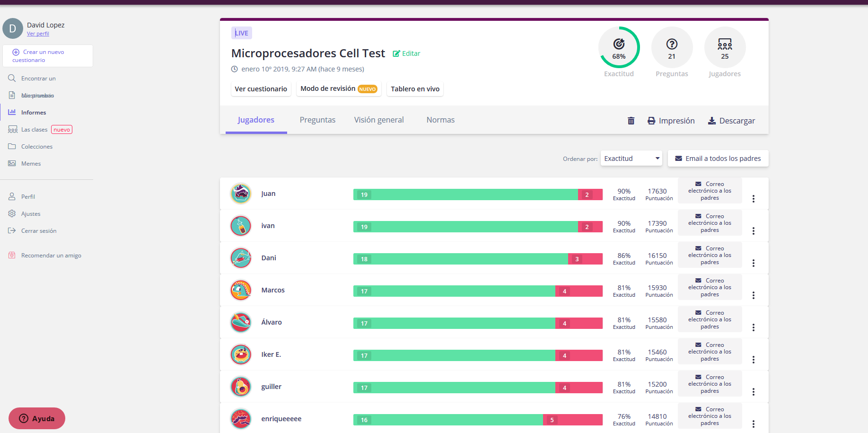This screenshot has height=433, width=868.
Task: Click the Ver perfil link
Action: [x=38, y=34]
